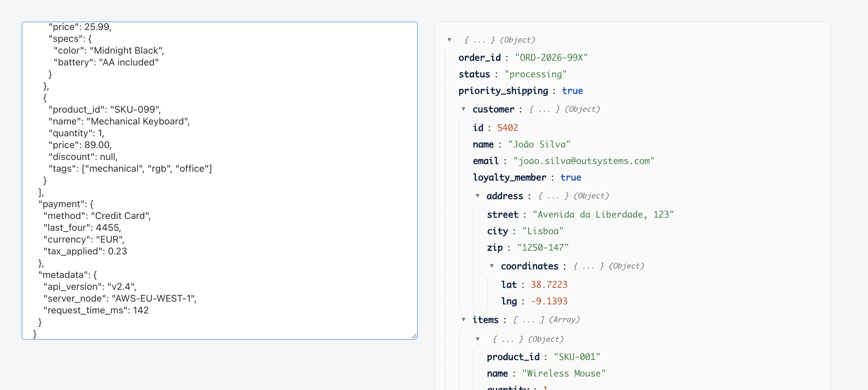Collapse the root Object node triangle
868x390 pixels.
pos(449,40)
